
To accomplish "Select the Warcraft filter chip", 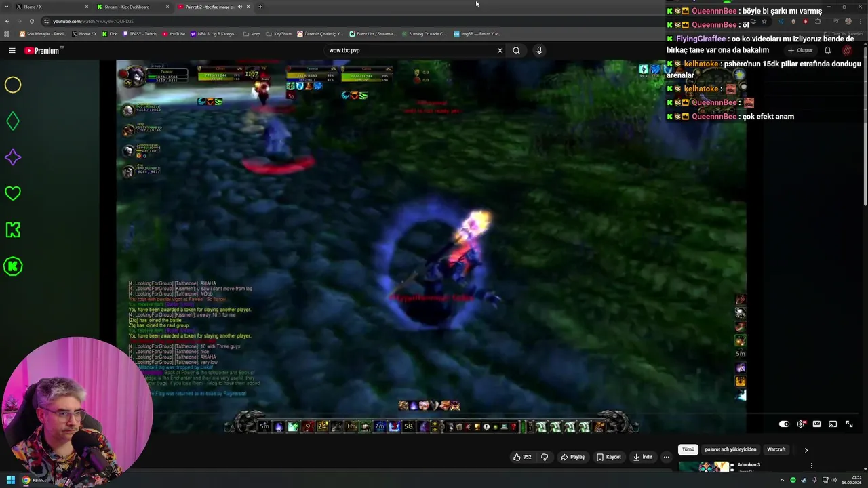I will click(x=776, y=449).
